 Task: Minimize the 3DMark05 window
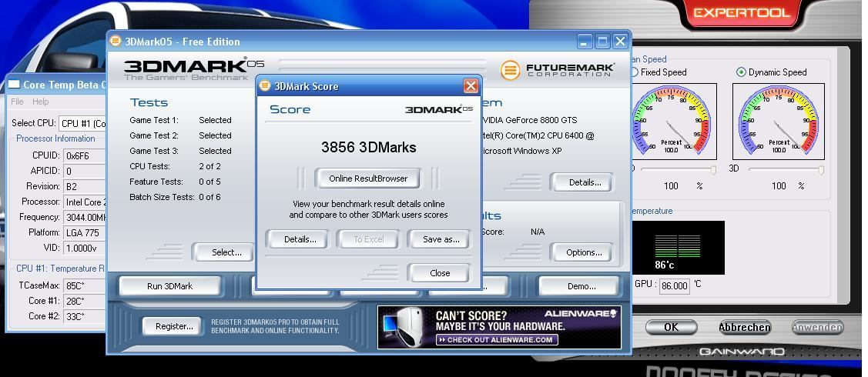[x=584, y=42]
